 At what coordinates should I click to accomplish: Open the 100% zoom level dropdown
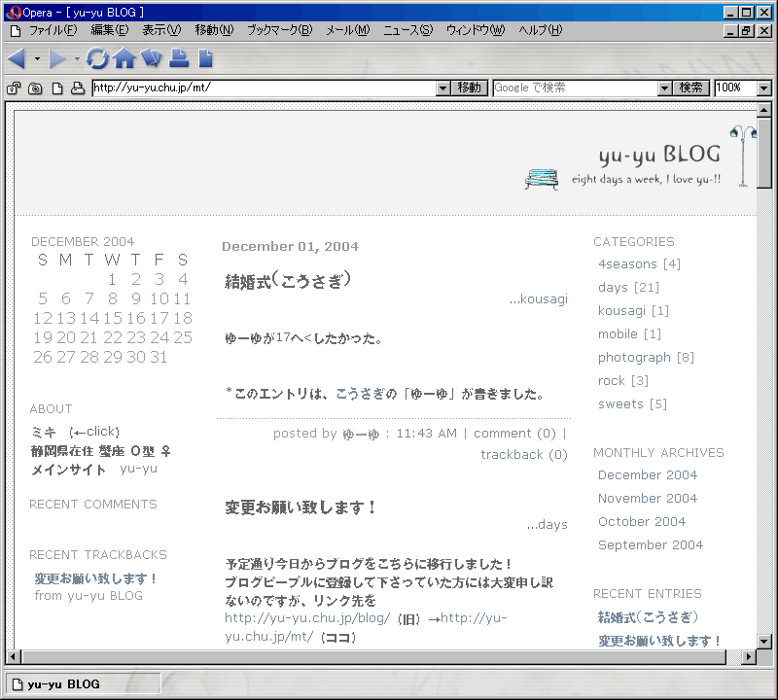tap(764, 88)
